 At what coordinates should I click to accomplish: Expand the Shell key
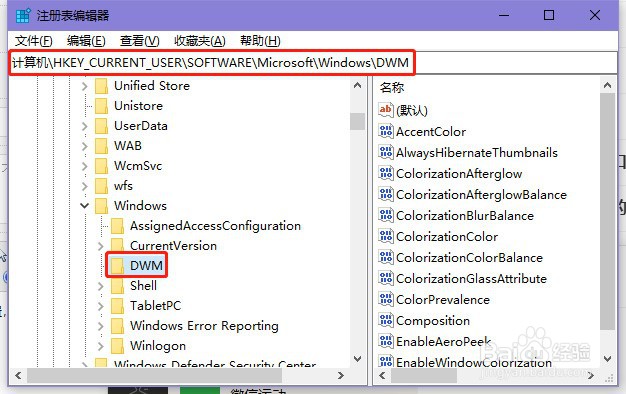[100, 286]
